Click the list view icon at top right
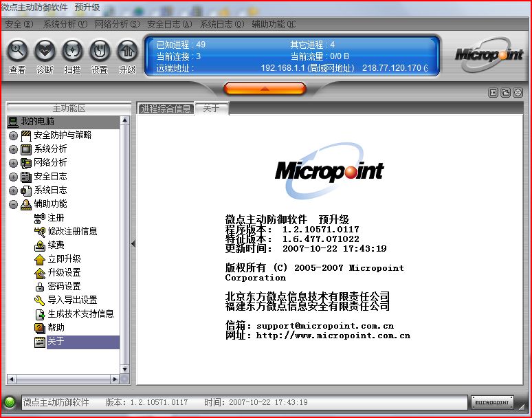The image size is (532, 418). 494,92
